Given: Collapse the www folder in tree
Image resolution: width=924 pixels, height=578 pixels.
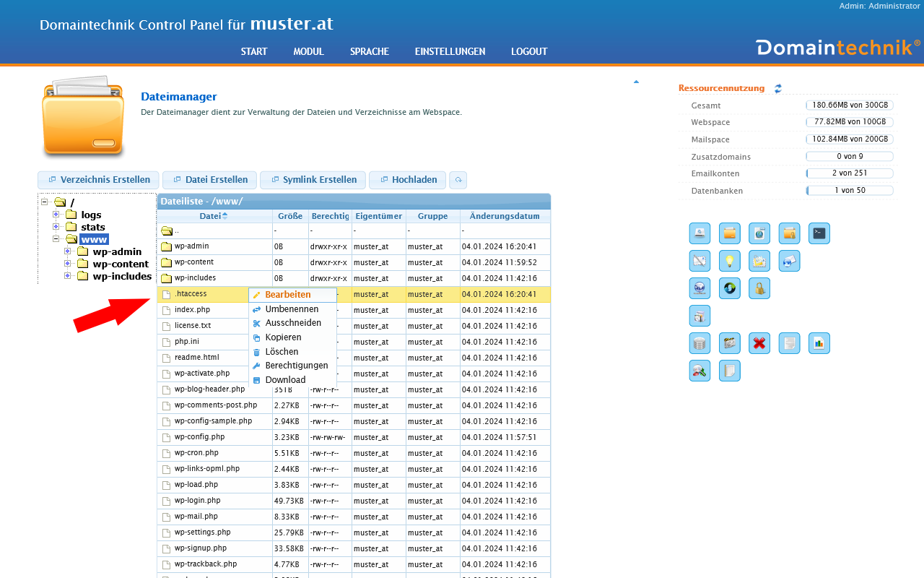Looking at the screenshot, I should 56,239.
